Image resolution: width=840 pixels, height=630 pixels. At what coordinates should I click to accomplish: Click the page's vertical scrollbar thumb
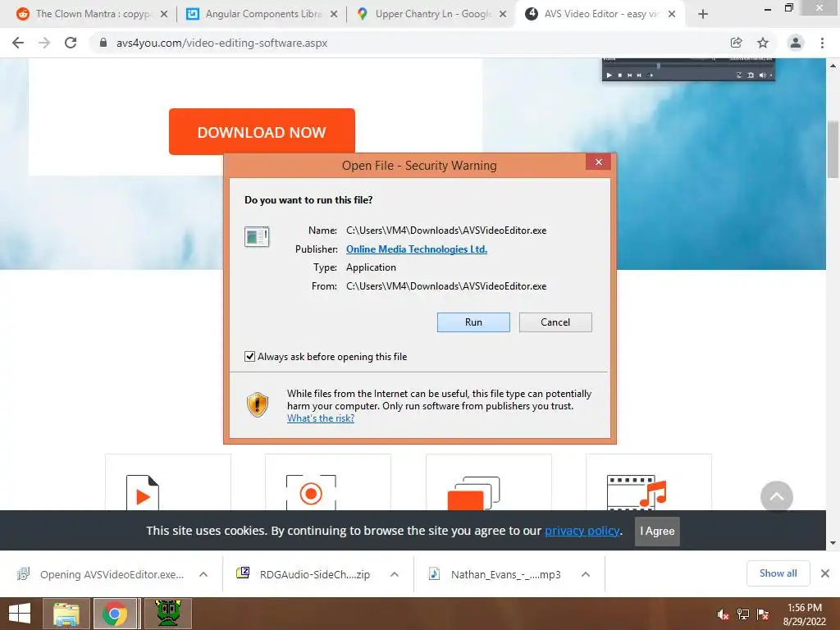833,149
